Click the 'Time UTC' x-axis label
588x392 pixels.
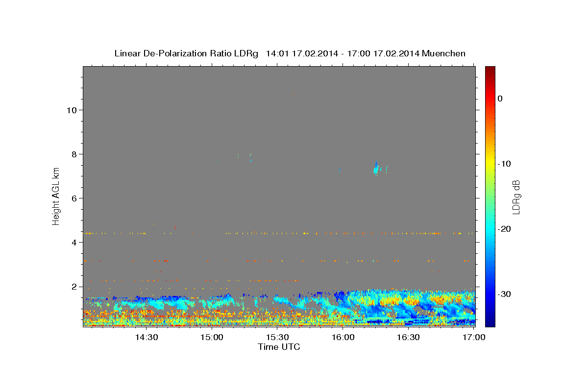279,347
